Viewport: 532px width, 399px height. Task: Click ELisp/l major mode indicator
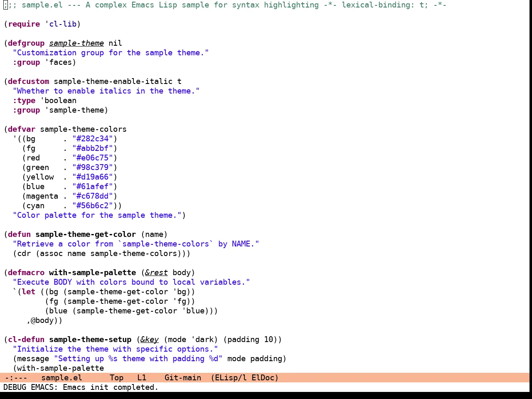point(231,378)
